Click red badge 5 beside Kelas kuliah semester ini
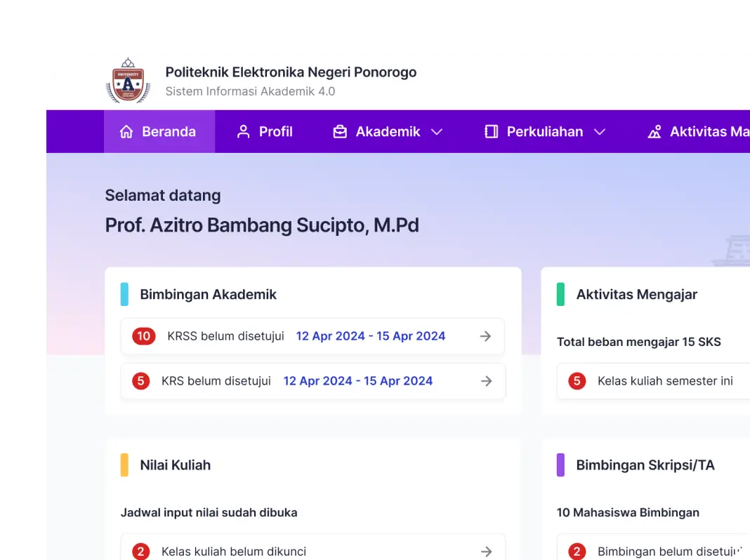The height and width of the screenshot is (560, 750). (577, 381)
